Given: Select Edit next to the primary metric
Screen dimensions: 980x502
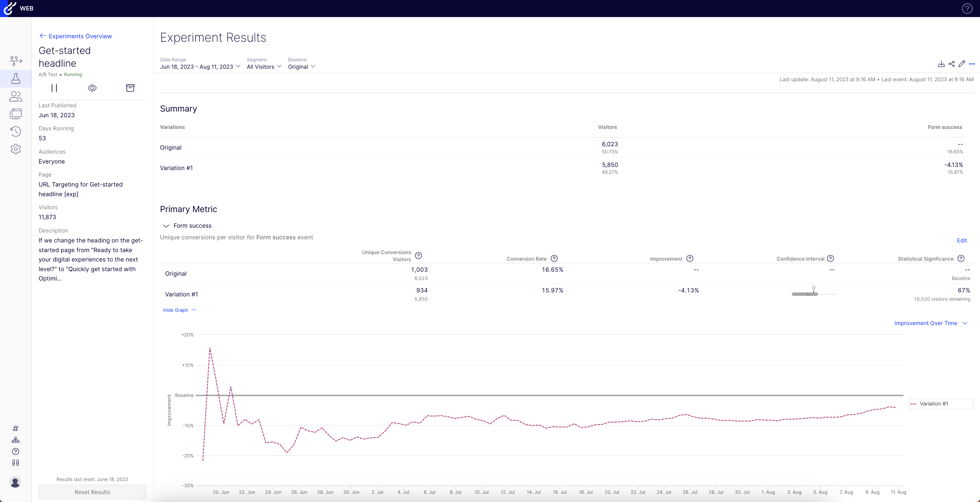Looking at the screenshot, I should (x=962, y=240).
